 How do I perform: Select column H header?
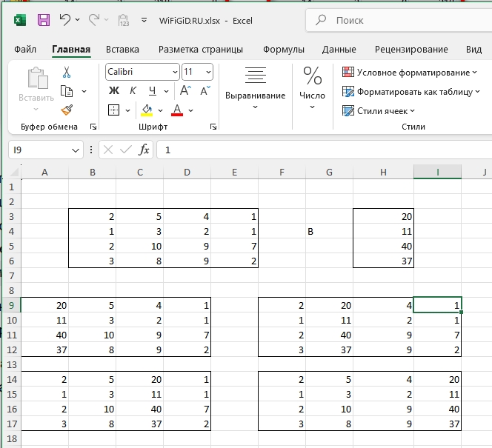[383, 172]
